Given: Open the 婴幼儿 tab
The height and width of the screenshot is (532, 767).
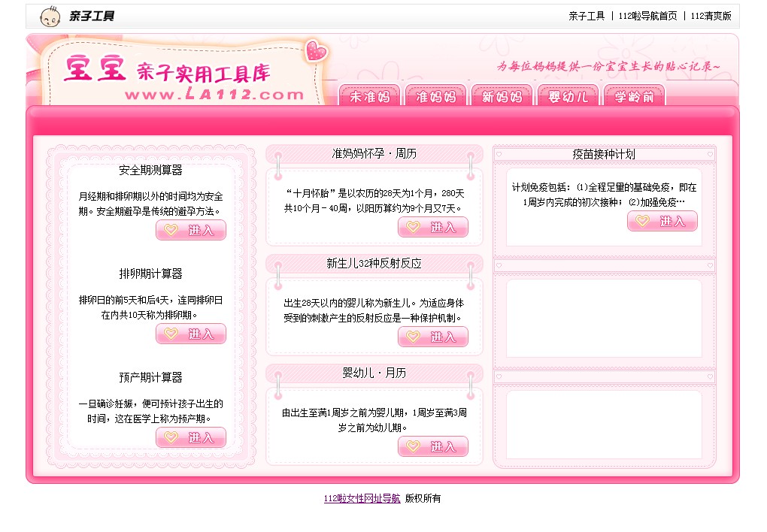Looking at the screenshot, I should tap(568, 97).
